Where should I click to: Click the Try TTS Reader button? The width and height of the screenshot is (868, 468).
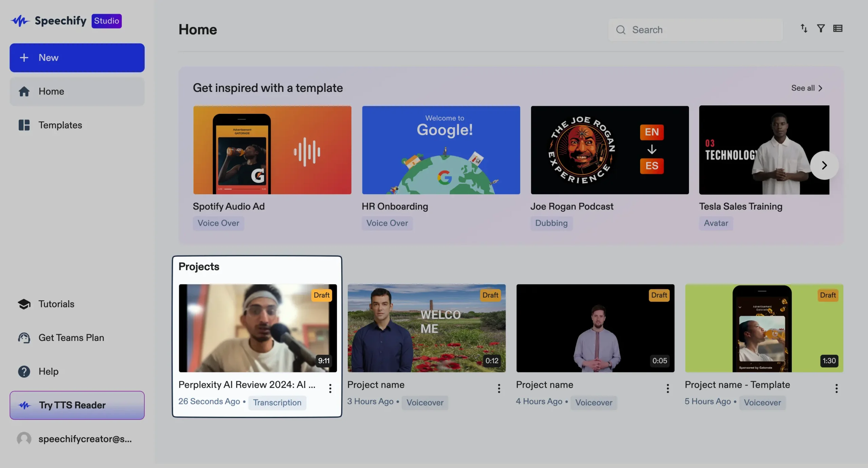click(x=77, y=405)
